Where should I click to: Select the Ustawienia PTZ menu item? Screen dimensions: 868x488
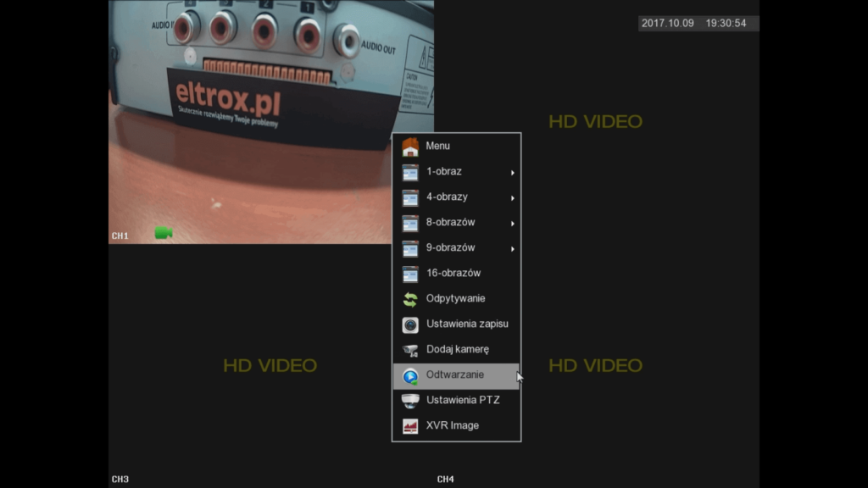463,400
